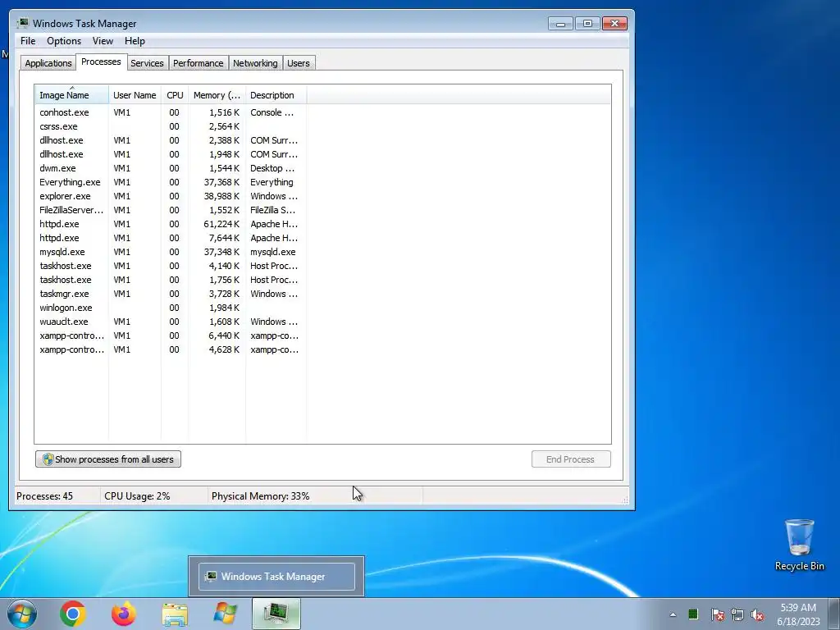
Task: Select the explorer.exe process row
Action: [x=171, y=196]
